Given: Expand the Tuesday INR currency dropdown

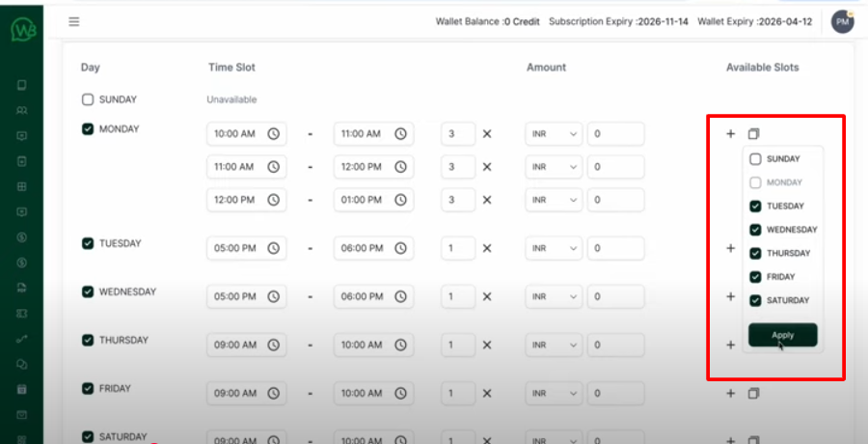Looking at the screenshot, I should (554, 248).
